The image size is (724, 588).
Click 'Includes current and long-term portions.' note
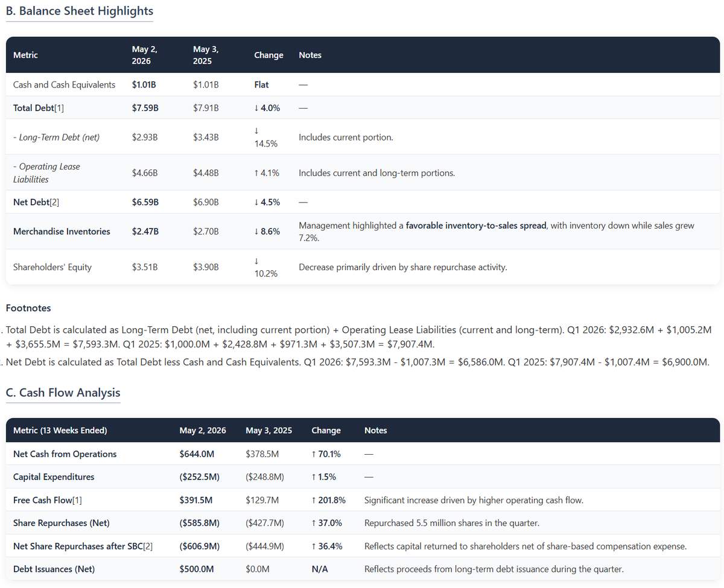tap(376, 173)
